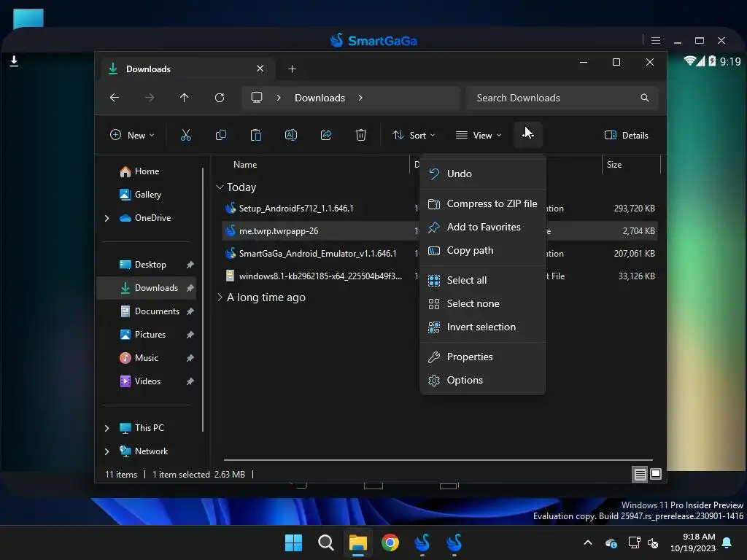
Task: Switch to large thumbnails view icon
Action: (656, 474)
